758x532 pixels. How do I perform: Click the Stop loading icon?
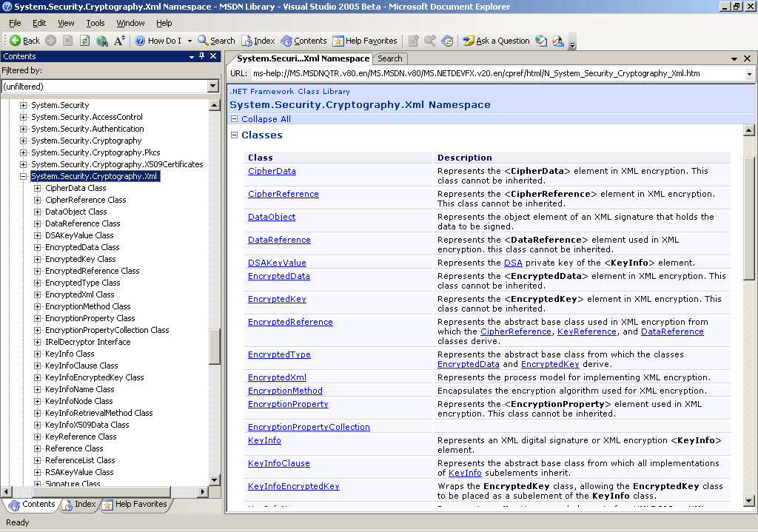[67, 41]
